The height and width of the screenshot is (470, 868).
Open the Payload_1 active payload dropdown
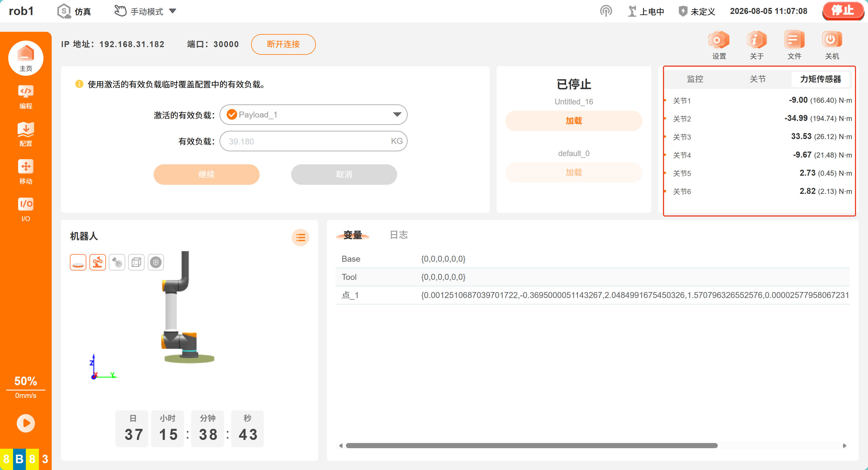coord(313,115)
